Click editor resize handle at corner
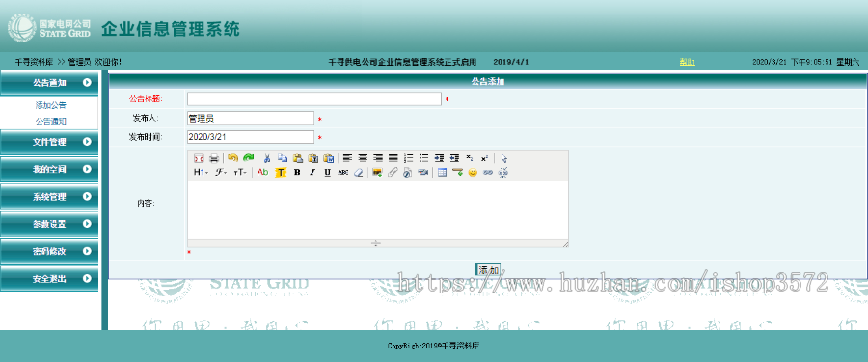 (565, 244)
